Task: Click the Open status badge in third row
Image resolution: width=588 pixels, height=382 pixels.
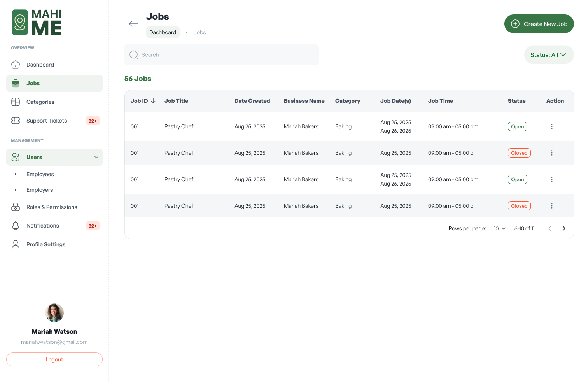Action: (518, 179)
